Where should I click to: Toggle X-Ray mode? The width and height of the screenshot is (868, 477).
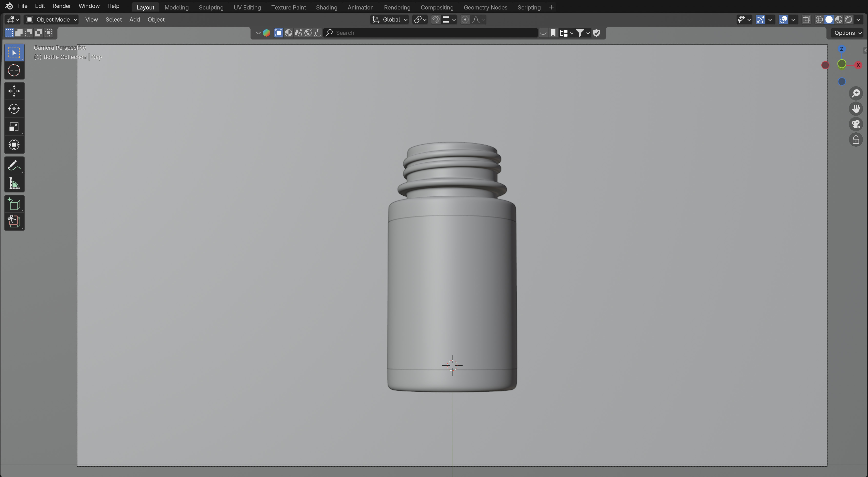(806, 19)
